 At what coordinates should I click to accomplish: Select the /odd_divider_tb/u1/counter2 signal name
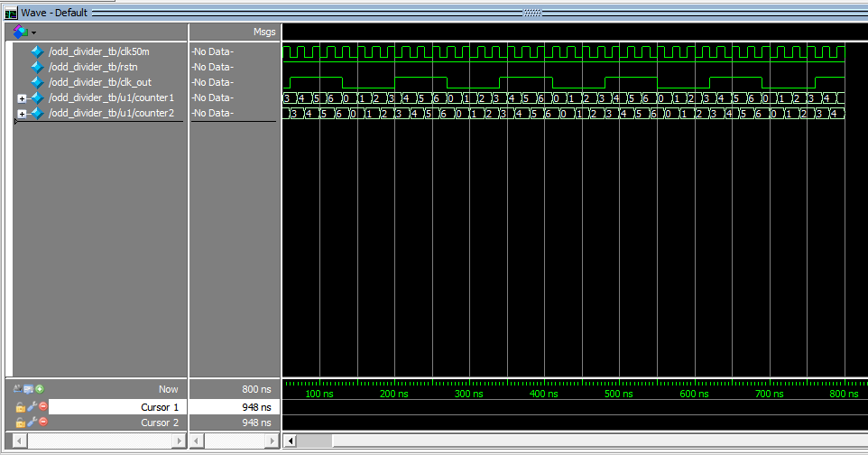(111, 113)
